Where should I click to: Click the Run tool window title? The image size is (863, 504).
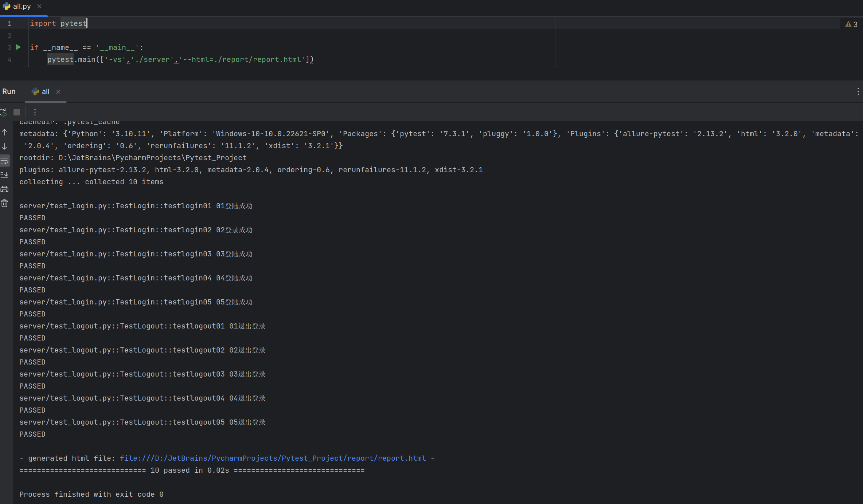pos(9,91)
